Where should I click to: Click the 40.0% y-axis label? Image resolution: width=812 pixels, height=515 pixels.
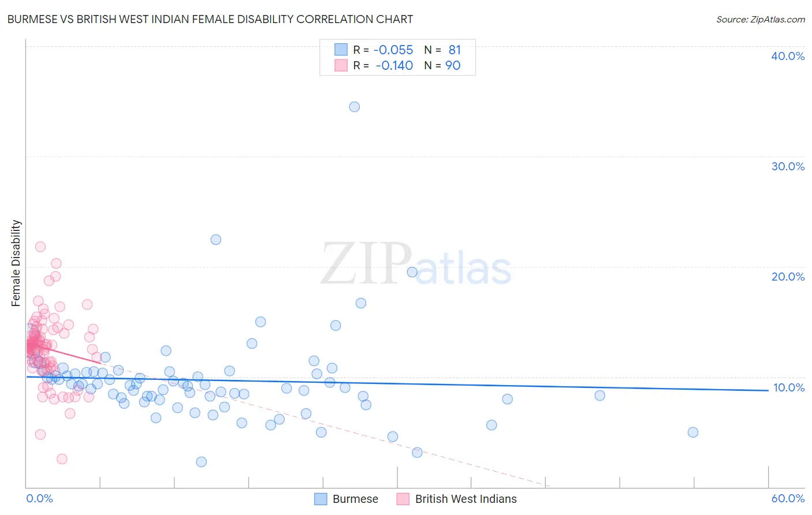click(788, 56)
